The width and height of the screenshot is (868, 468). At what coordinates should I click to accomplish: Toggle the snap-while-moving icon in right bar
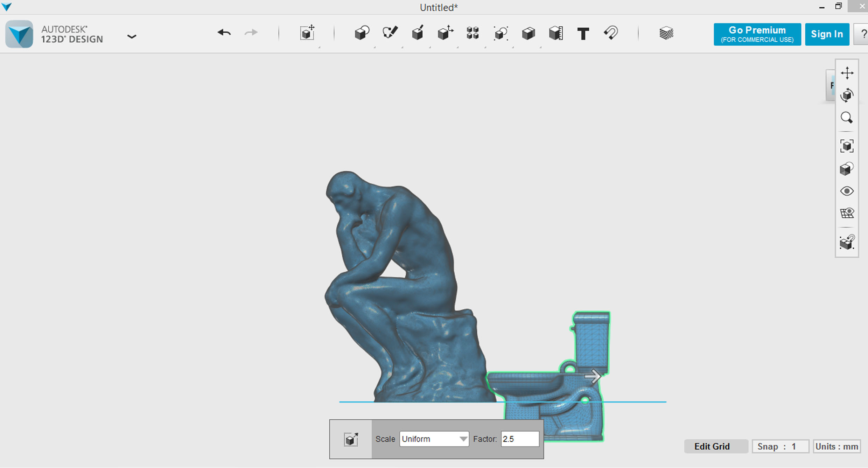click(847, 242)
